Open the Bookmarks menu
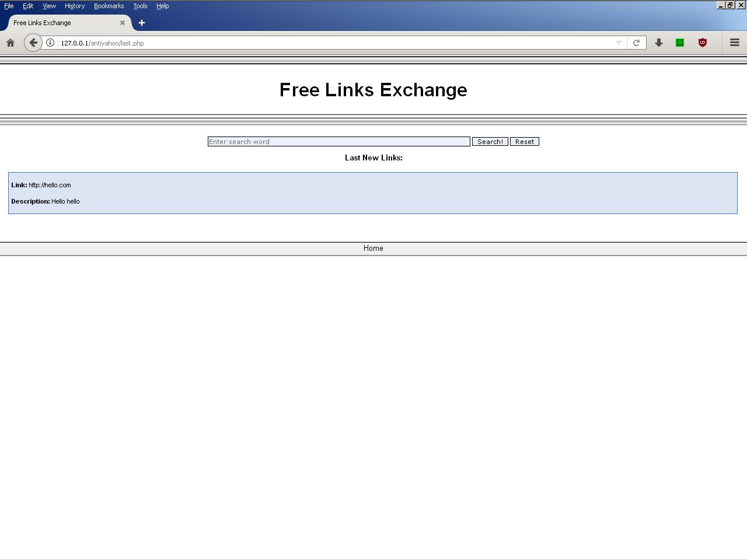The image size is (747, 560). pyautogui.click(x=109, y=6)
